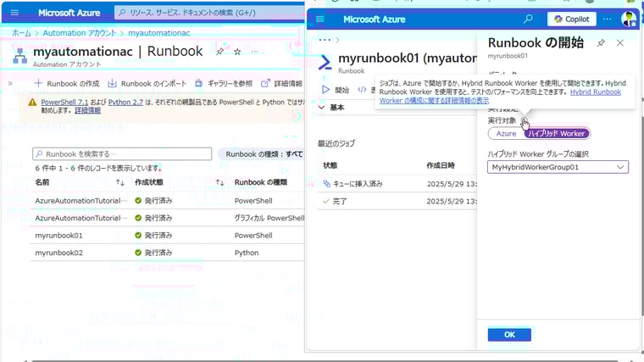This screenshot has width=644, height=362.
Task: Pin the Runbook の開始 panel
Action: [x=601, y=42]
